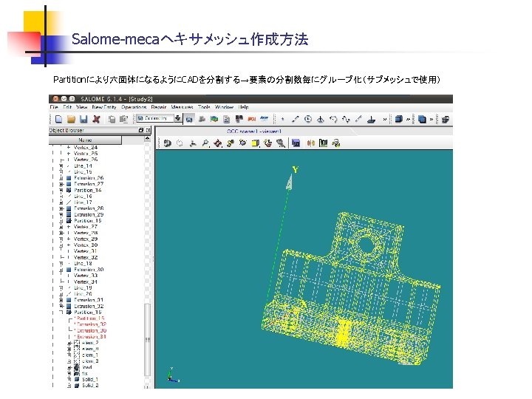Open the Edit menu
Viewport: 532px width, 399px height.
pyautogui.click(x=67, y=107)
